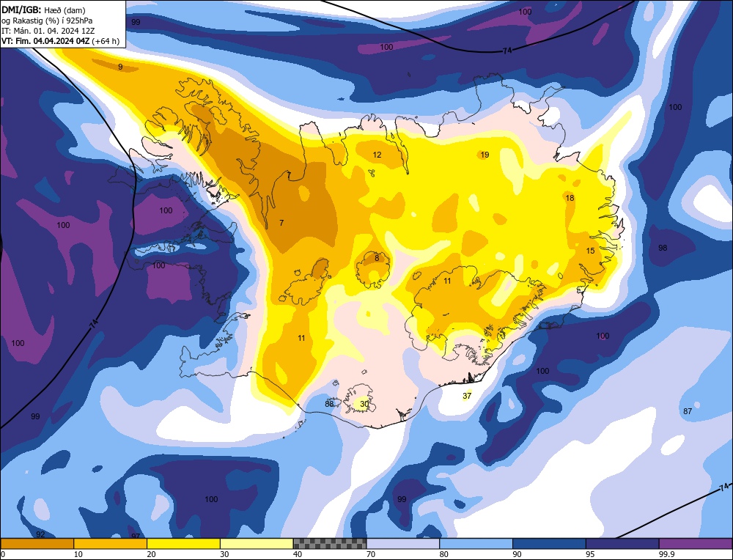Click the '10' legend tick label
Screen dimensions: 733x560
[x=78, y=555]
